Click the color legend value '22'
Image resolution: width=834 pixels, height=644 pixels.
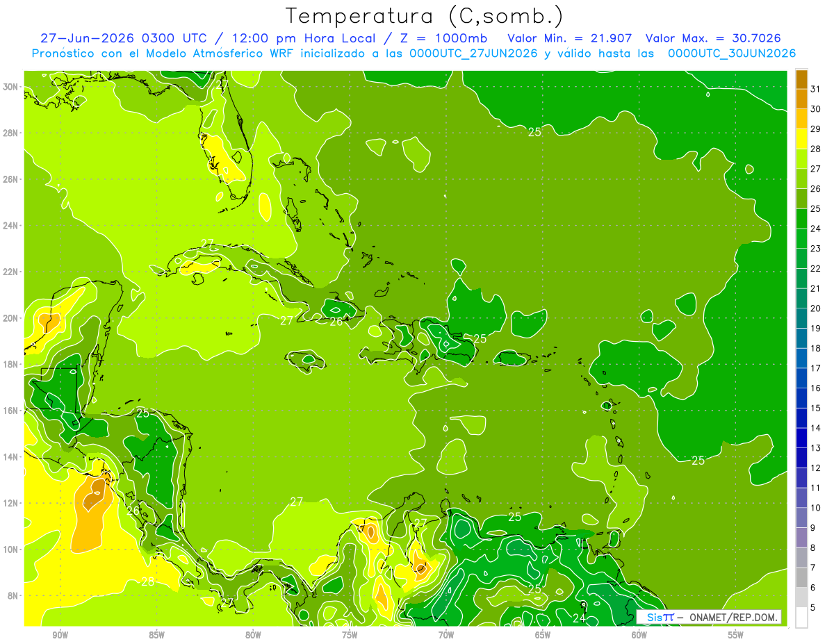pos(816,269)
